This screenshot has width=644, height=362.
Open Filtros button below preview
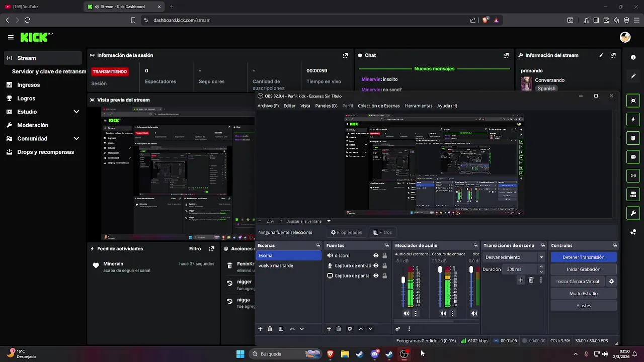[382, 232]
